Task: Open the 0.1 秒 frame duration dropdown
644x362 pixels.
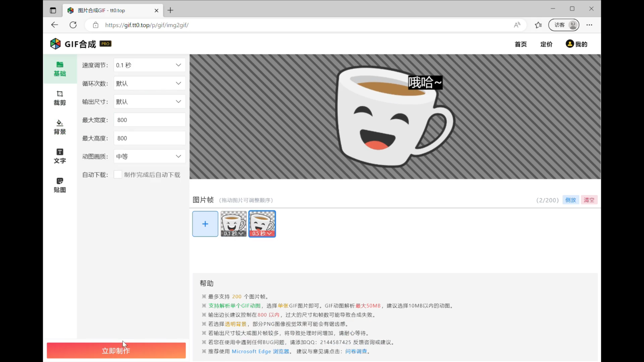Action: click(233, 233)
